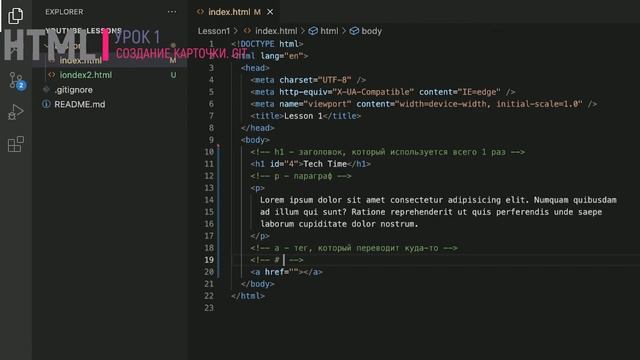Viewport: 640px width, 360px height.
Task: Open the Extensions view
Action: pyautogui.click(x=16, y=144)
